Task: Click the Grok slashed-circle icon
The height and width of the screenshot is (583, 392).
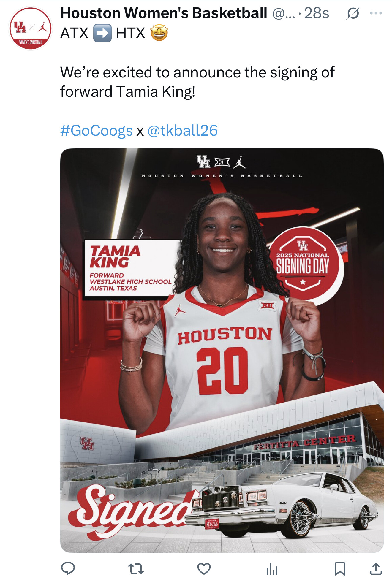Action: [x=353, y=13]
